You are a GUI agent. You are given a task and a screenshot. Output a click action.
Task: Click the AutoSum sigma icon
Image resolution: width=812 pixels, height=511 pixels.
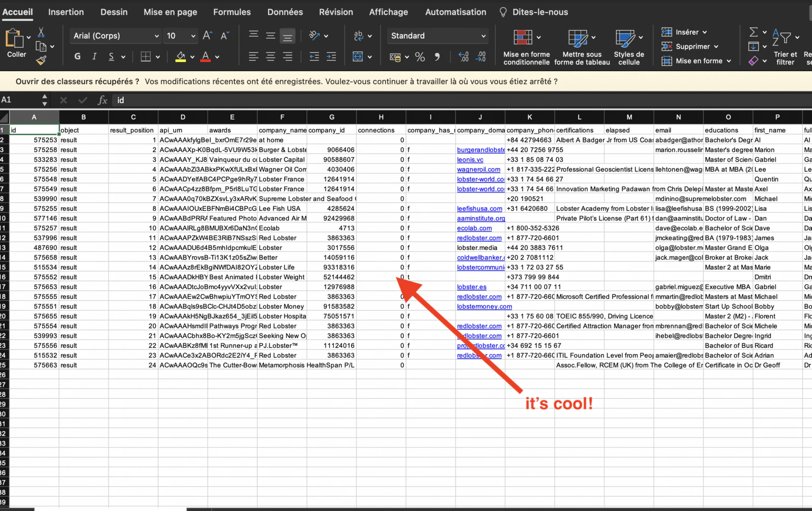click(x=754, y=33)
